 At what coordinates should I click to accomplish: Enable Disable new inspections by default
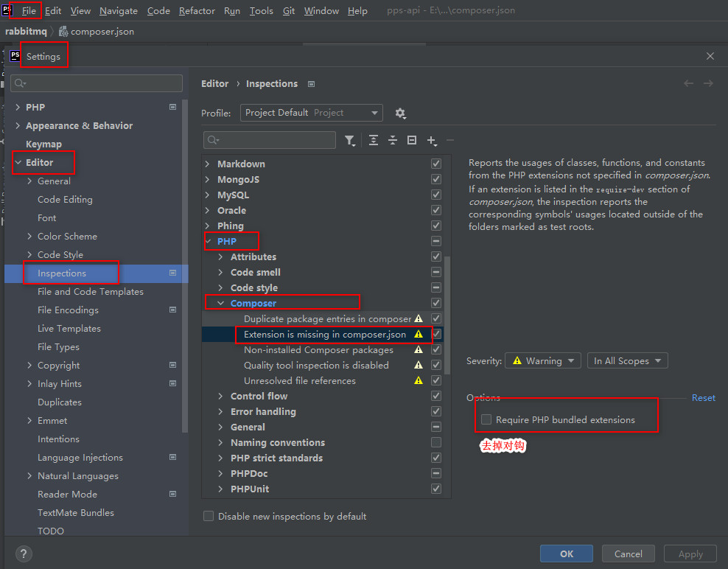point(209,516)
